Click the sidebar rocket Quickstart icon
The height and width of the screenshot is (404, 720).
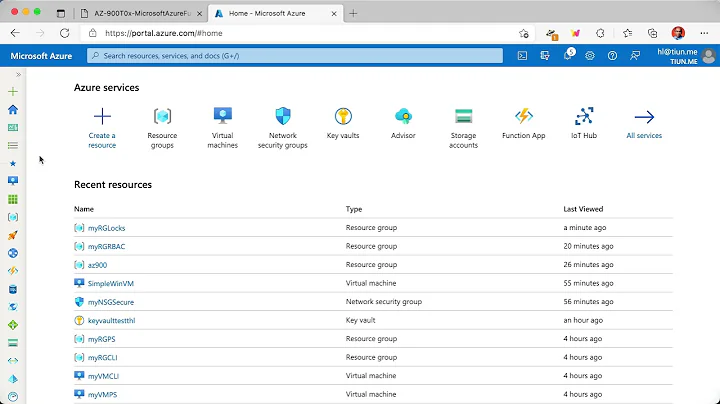pyautogui.click(x=13, y=235)
